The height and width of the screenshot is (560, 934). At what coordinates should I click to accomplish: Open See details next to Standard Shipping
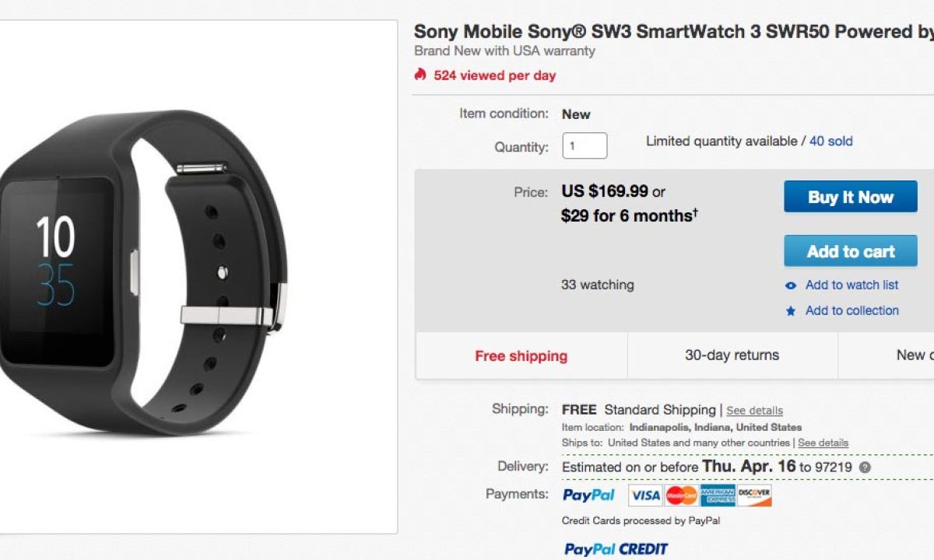coord(754,411)
